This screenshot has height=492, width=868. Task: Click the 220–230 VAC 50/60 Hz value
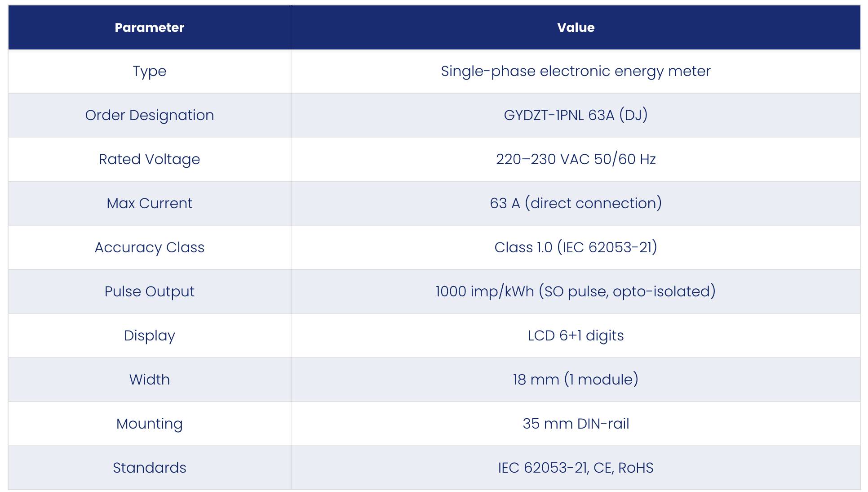576,159
